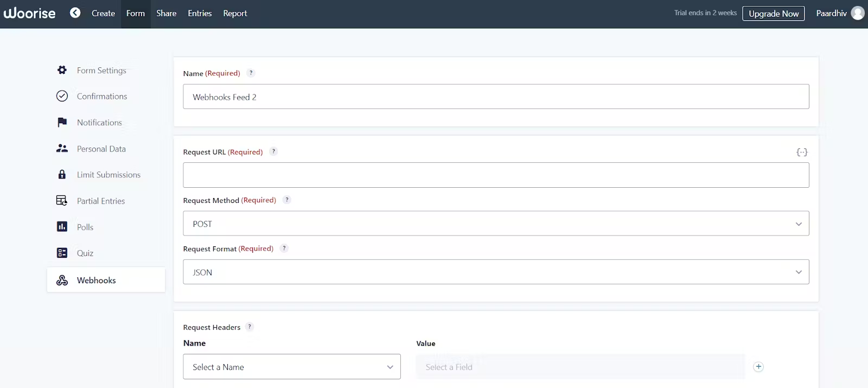
Task: Click the Quiz list icon
Action: (62, 253)
